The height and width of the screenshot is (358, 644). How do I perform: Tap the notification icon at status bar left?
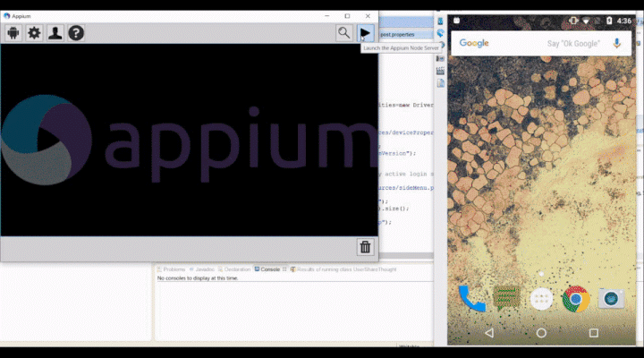click(x=457, y=21)
